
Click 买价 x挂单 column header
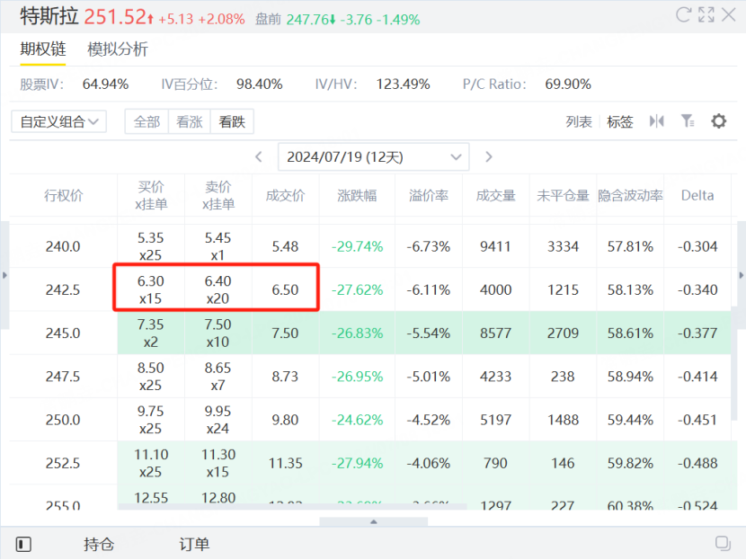click(x=151, y=196)
